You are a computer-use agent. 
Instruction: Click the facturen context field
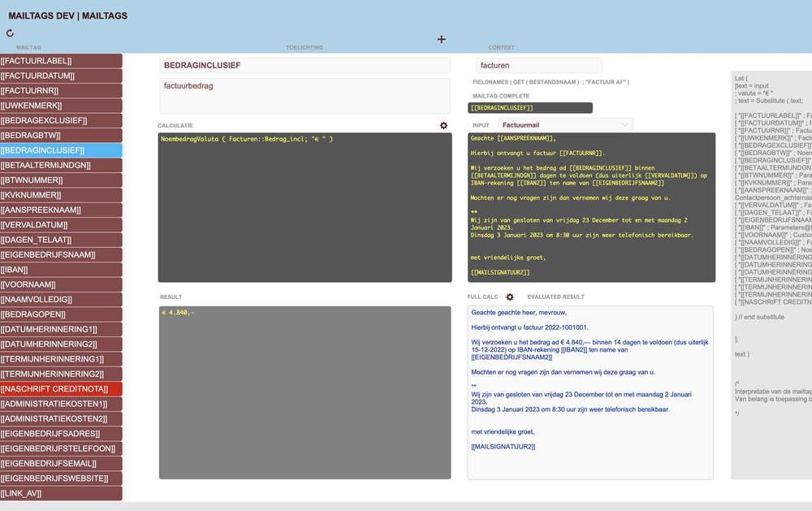click(x=538, y=65)
